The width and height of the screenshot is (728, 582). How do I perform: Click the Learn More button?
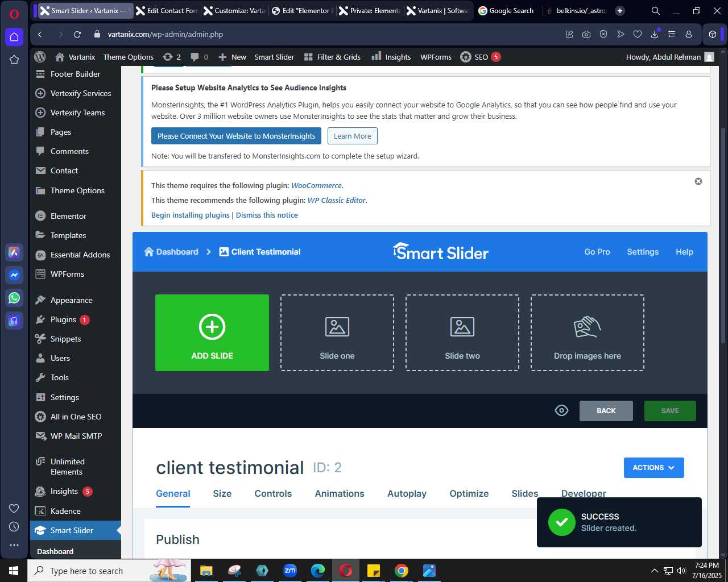tap(353, 136)
